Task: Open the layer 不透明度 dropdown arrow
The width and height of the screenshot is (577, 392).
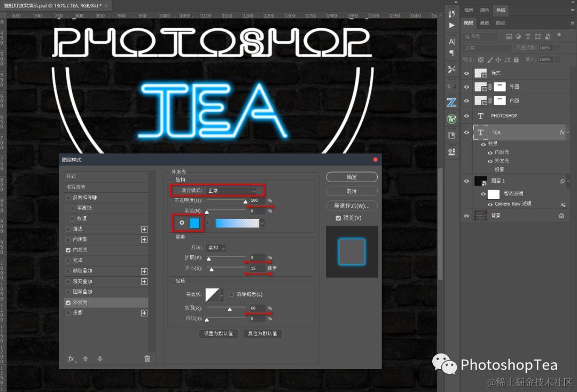Action: 557,48
